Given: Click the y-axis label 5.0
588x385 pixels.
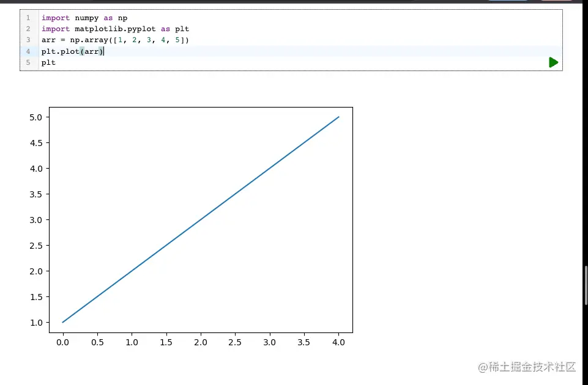Looking at the screenshot, I should coord(36,117).
